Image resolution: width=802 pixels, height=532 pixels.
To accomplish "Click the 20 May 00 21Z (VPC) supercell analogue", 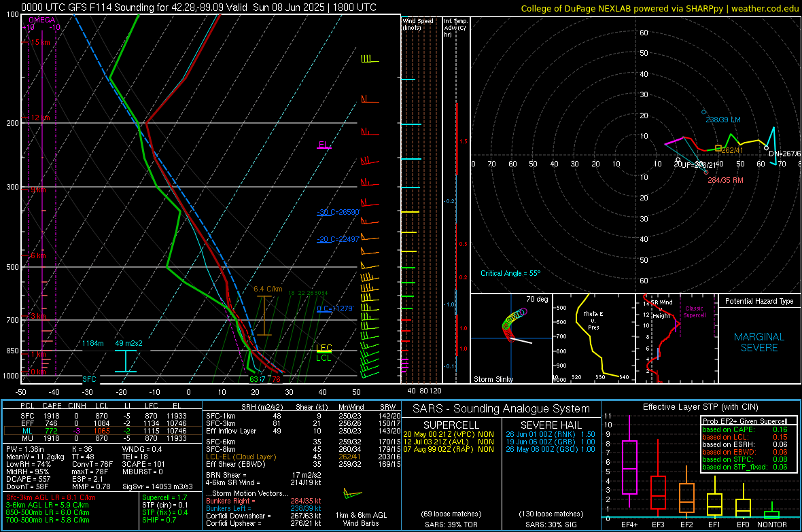I will [449, 434].
